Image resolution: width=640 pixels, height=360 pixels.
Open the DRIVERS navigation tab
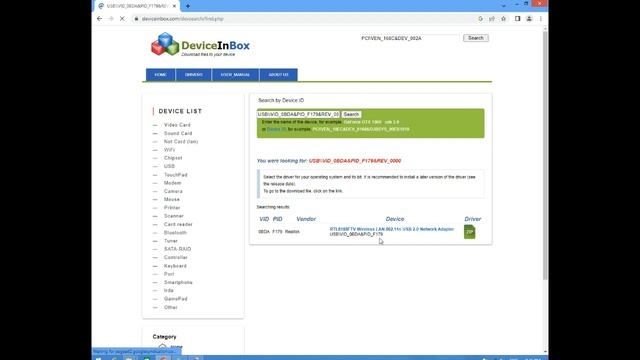(193, 75)
